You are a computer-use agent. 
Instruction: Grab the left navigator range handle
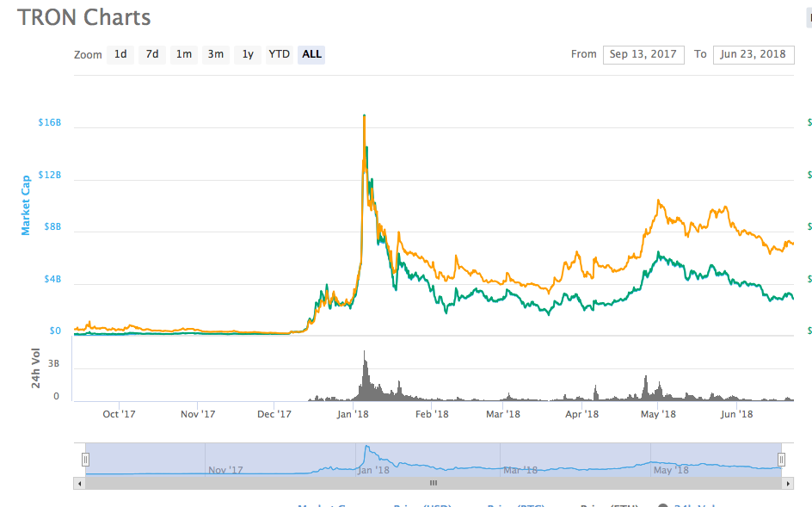(85, 460)
